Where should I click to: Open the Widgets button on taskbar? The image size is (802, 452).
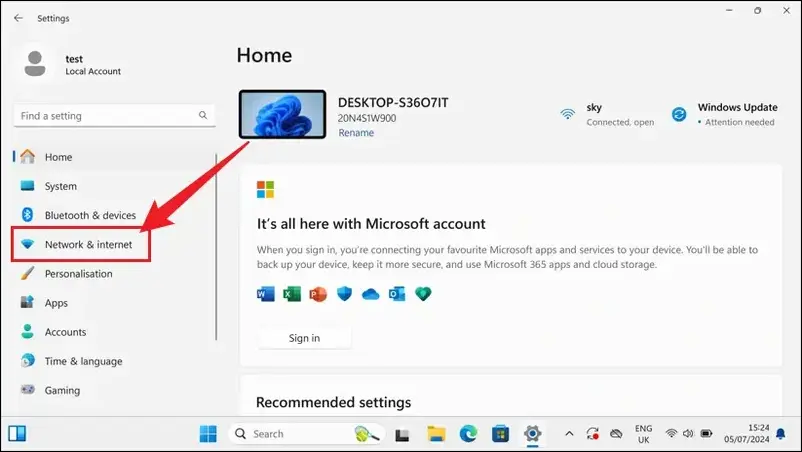point(17,434)
